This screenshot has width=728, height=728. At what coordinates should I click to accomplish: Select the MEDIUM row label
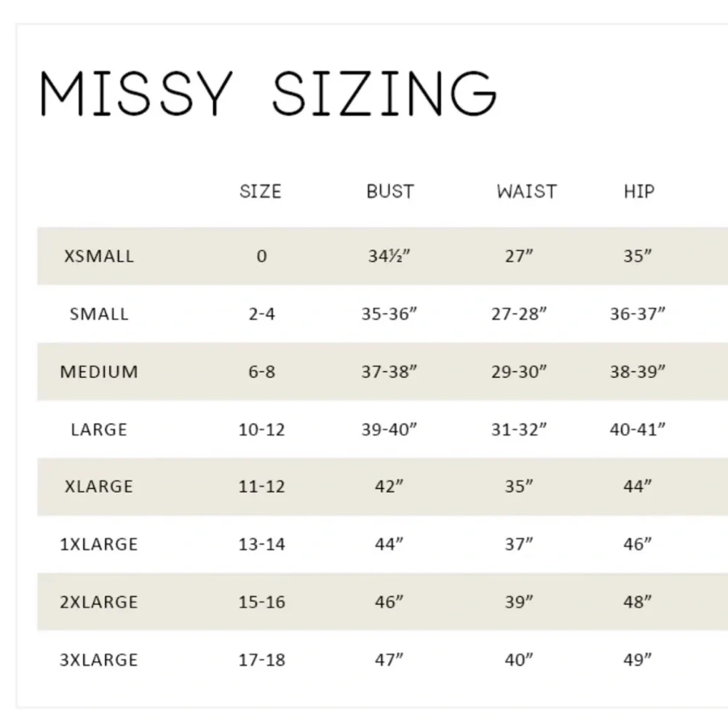point(99,372)
